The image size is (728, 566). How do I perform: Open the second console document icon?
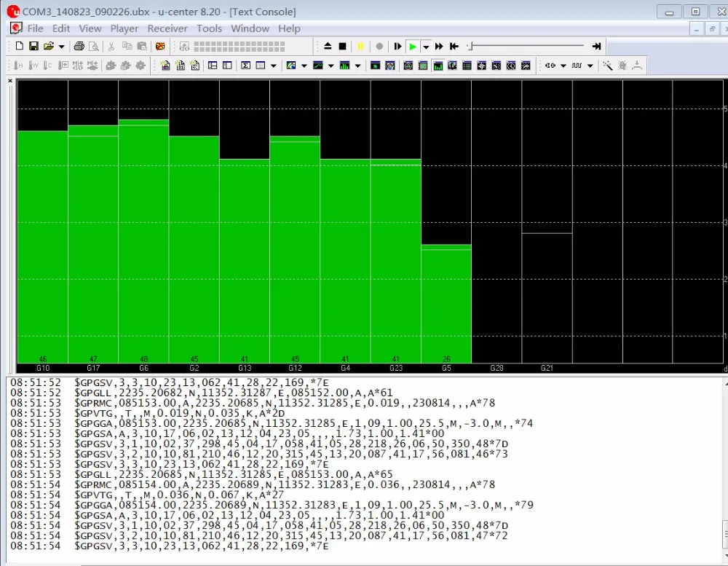coord(180,66)
